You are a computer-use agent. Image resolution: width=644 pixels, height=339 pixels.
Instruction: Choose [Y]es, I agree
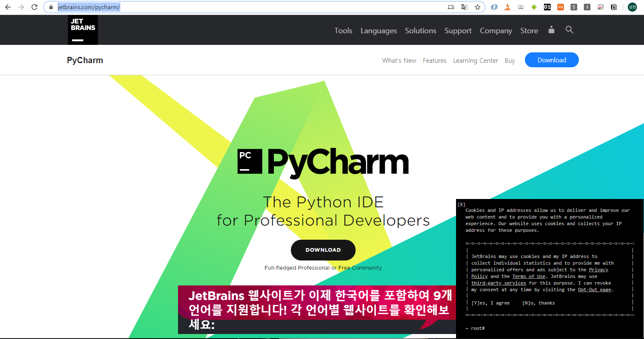coord(490,303)
